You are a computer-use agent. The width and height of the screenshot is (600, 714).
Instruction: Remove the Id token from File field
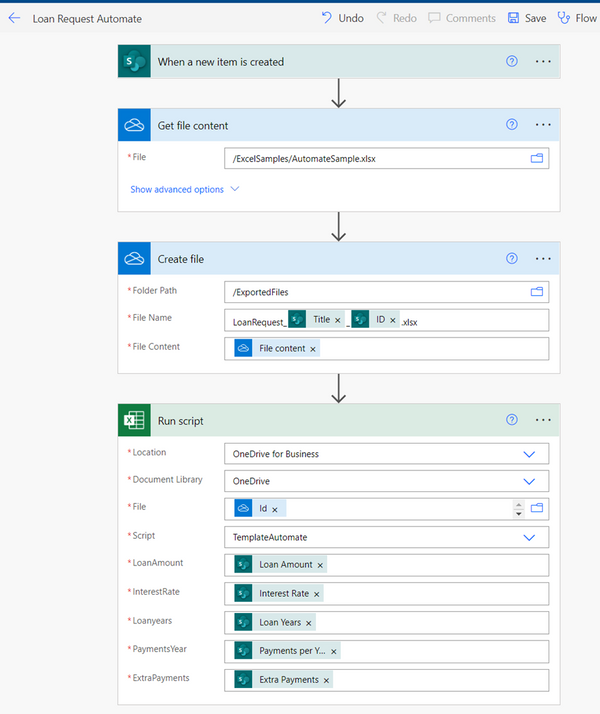275,510
